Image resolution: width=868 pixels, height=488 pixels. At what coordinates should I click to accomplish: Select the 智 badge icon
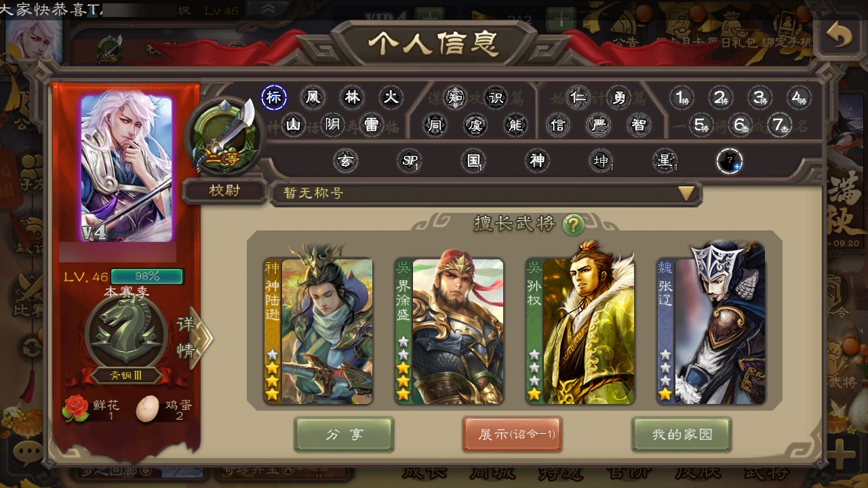[x=638, y=125]
